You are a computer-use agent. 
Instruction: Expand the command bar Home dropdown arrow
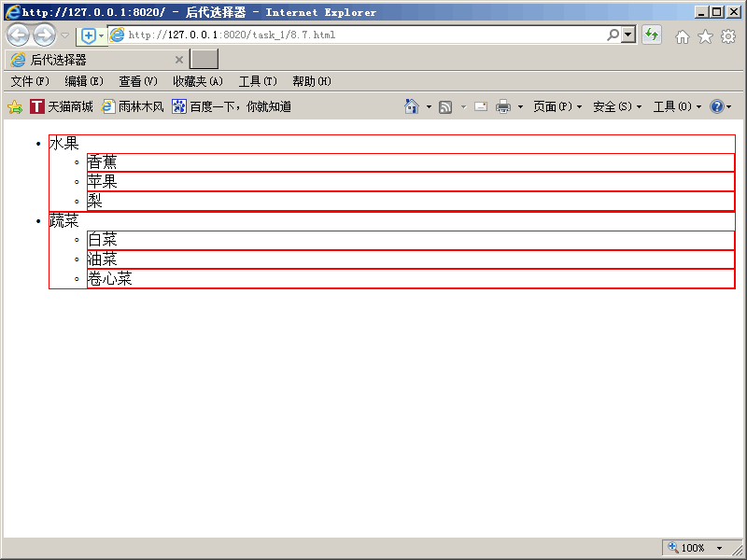click(x=429, y=107)
